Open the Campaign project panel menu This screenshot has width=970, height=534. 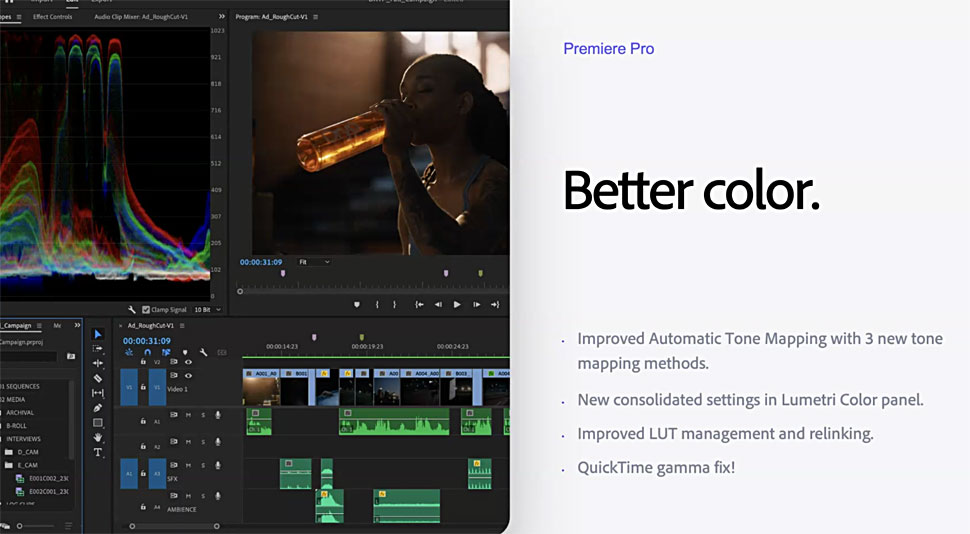tap(39, 325)
